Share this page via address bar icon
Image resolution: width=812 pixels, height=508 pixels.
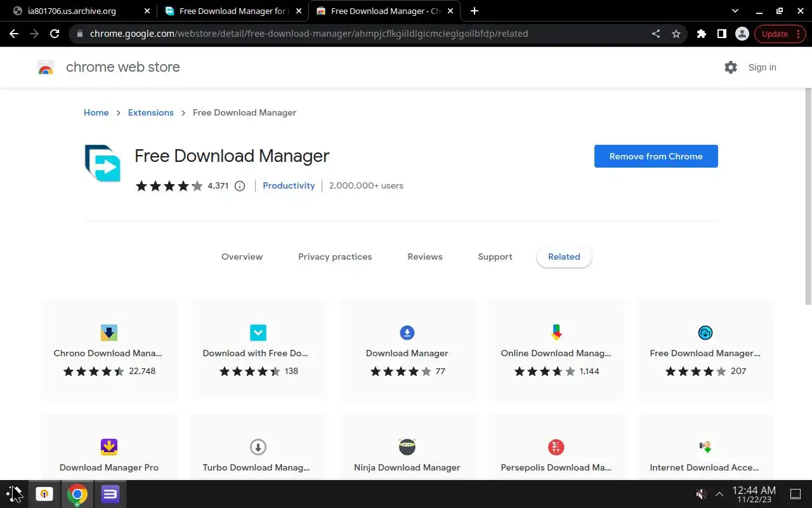[x=656, y=34]
